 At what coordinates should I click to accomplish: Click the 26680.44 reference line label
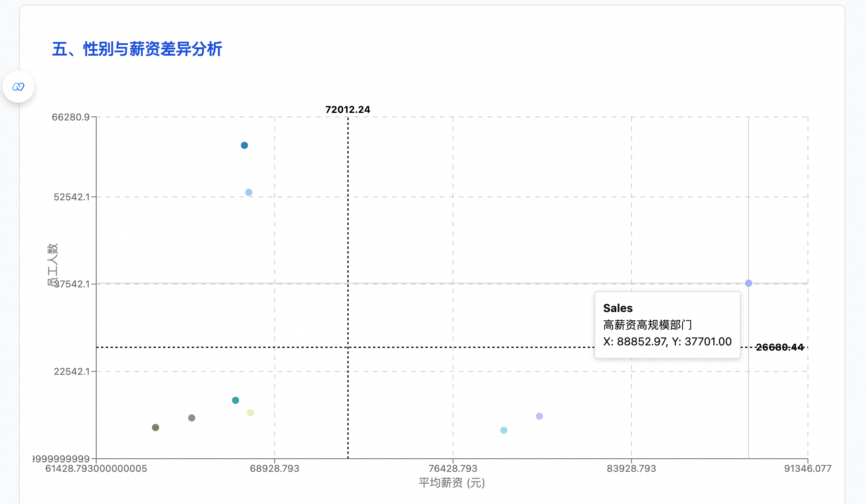click(x=779, y=347)
